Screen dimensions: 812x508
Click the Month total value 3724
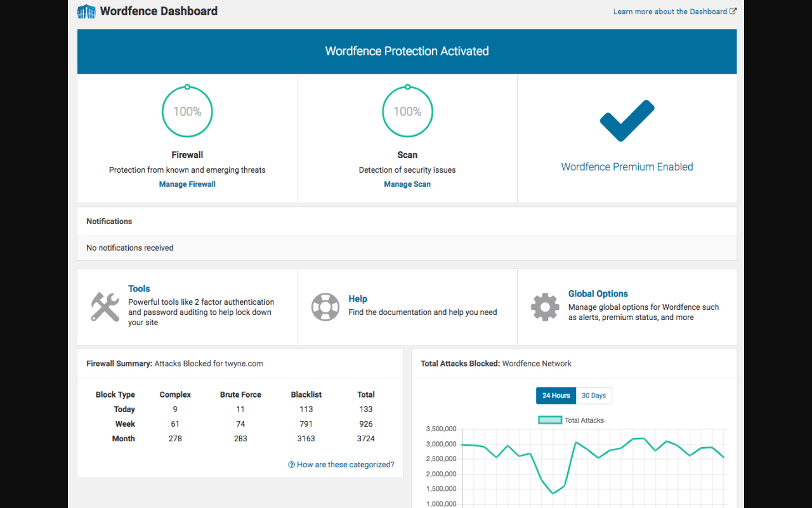tap(365, 439)
